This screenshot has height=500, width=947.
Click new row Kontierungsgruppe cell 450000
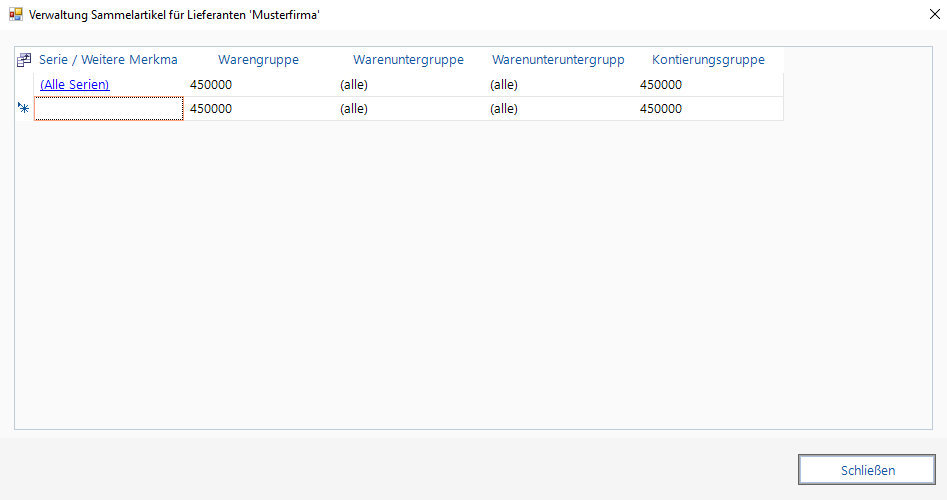pyautogui.click(x=708, y=109)
